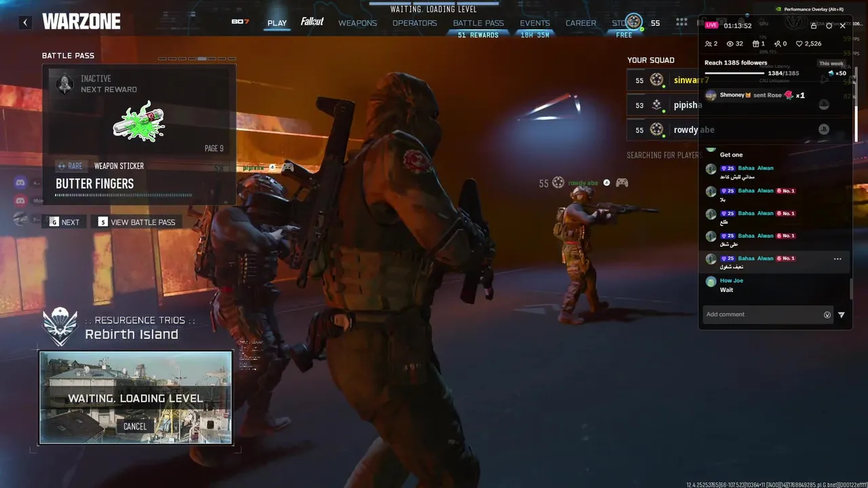Image resolution: width=868 pixels, height=488 pixels.
Task: Click Shmoney's avatar in the gift notification
Action: [711, 96]
